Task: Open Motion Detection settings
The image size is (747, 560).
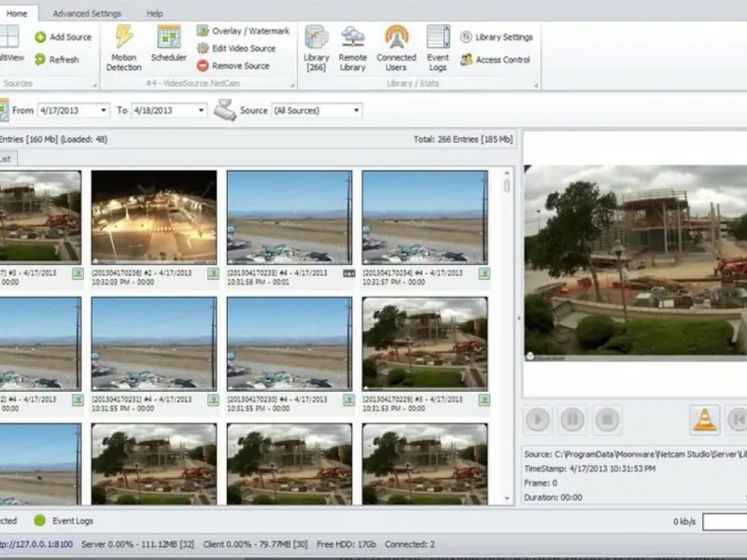Action: pyautogui.click(x=123, y=47)
